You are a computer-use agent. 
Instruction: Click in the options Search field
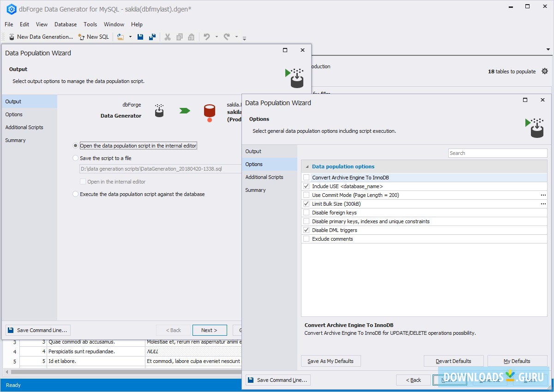coord(497,153)
